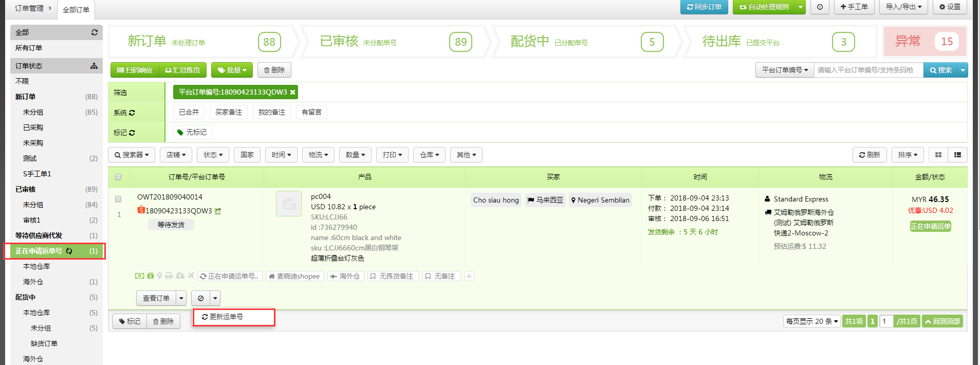
Task: Click the 同步订单 button
Action: (x=704, y=7)
